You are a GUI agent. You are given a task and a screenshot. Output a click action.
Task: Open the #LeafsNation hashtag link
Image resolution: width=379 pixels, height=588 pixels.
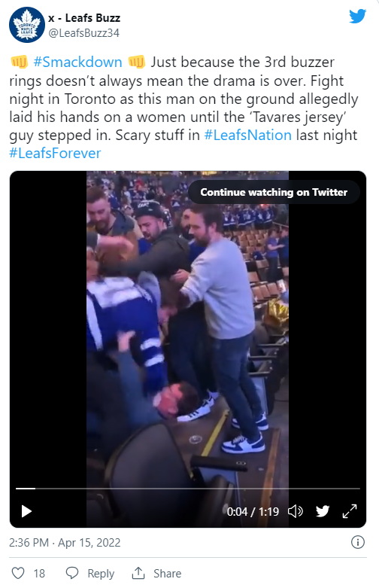(x=247, y=135)
